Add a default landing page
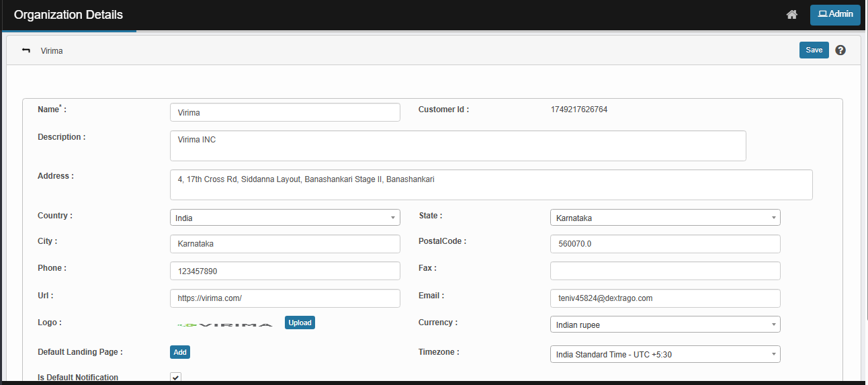The image size is (868, 385). (x=180, y=352)
